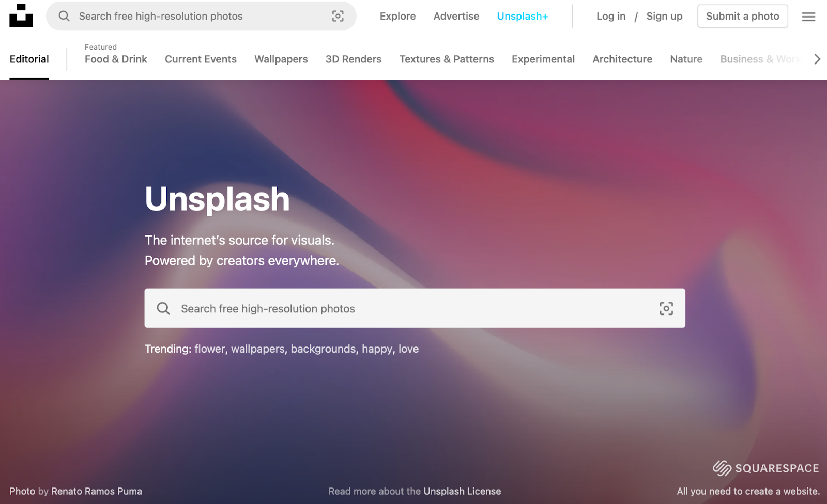Open the 3D Renders topic
Image resolution: width=827 pixels, height=504 pixels.
(x=354, y=59)
